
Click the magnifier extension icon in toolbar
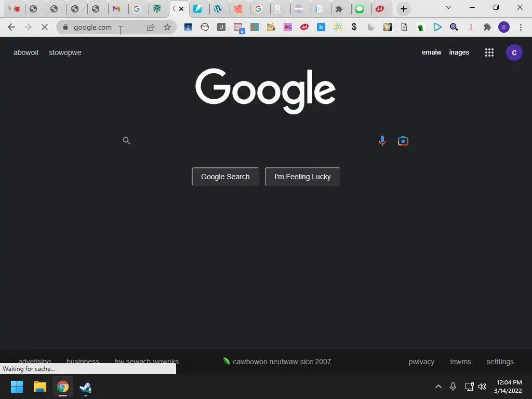tap(454, 27)
